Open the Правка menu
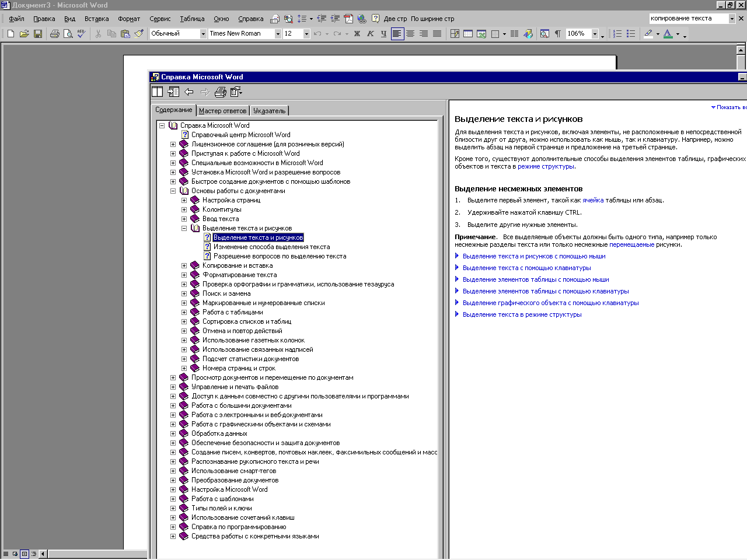This screenshot has height=560, width=747. point(44,19)
